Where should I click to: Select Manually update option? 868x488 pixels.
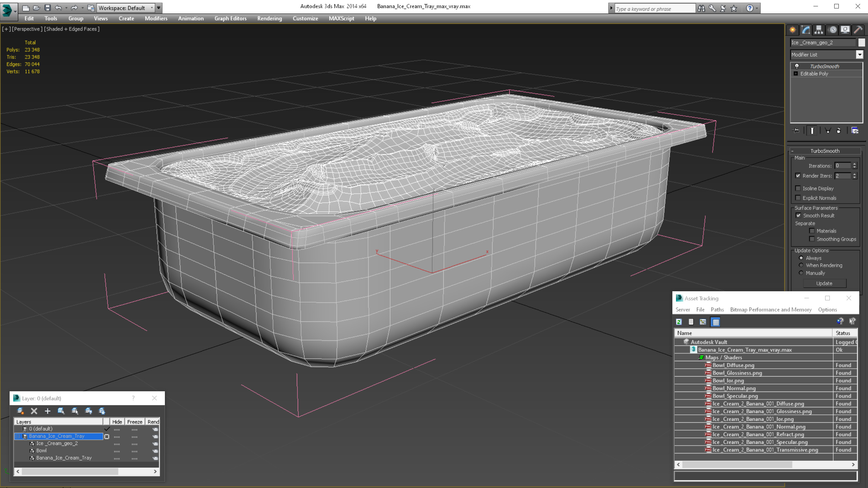point(801,273)
